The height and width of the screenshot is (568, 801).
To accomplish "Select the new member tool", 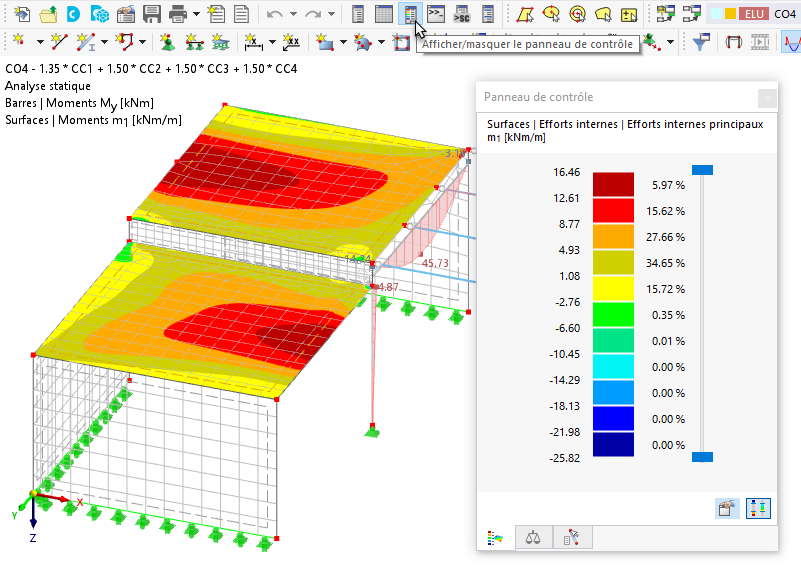I will (x=86, y=42).
